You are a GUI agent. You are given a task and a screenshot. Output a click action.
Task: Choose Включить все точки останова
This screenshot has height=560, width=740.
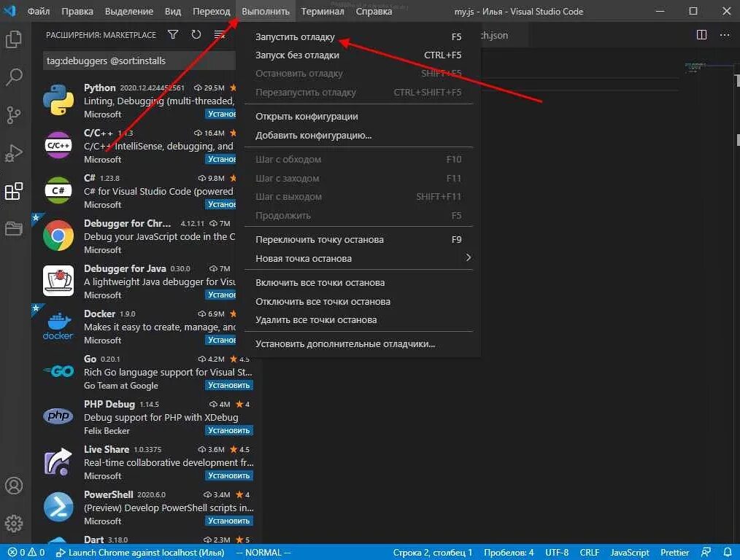pyautogui.click(x=358, y=282)
